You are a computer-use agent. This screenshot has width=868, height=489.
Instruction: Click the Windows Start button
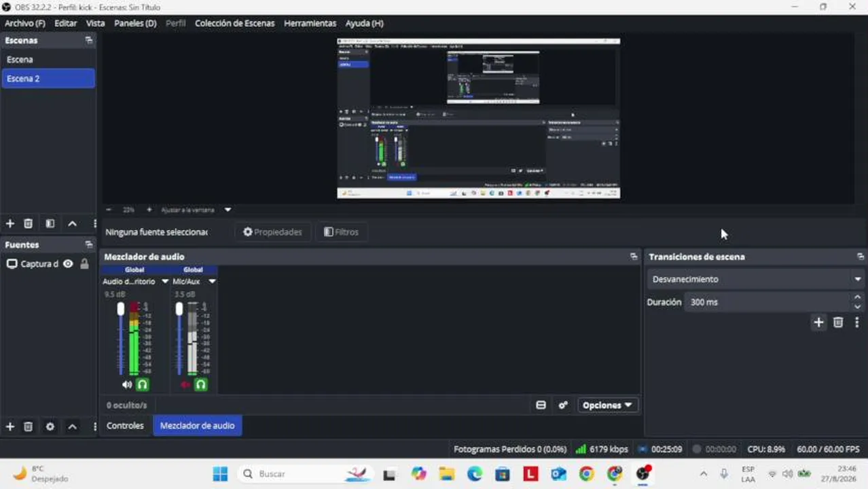[x=220, y=473]
